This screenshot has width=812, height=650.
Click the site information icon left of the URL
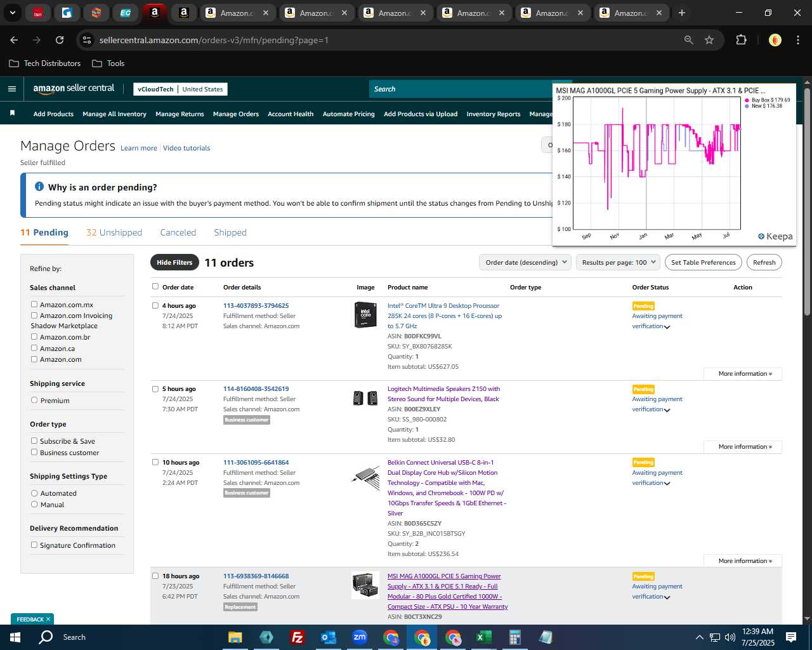pyautogui.click(x=87, y=40)
